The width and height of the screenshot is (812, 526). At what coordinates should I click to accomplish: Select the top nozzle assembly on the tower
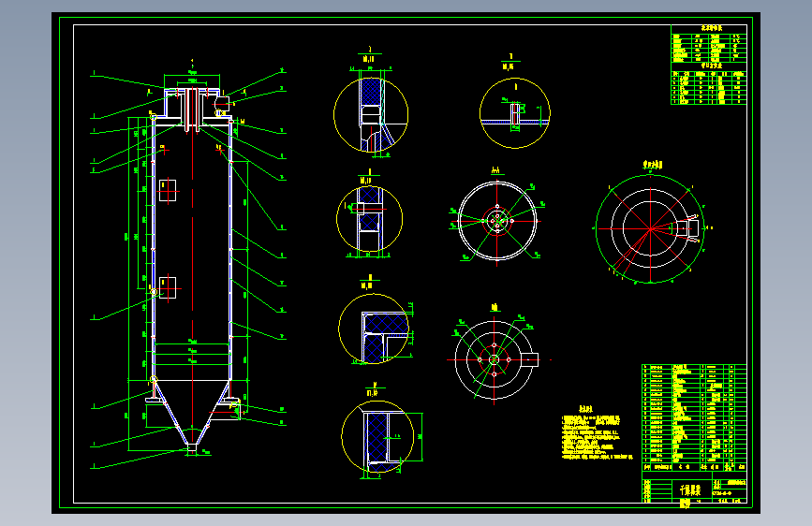point(192,106)
